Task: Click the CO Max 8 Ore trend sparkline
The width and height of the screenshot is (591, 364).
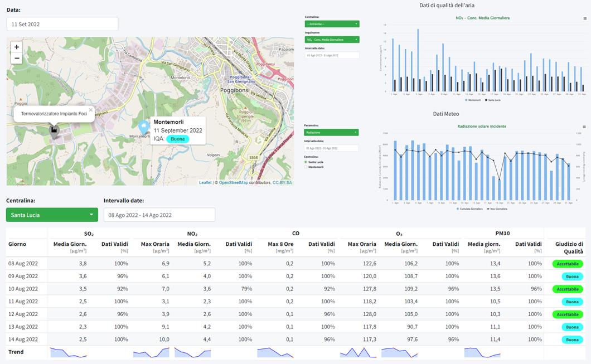Action: click(x=275, y=352)
